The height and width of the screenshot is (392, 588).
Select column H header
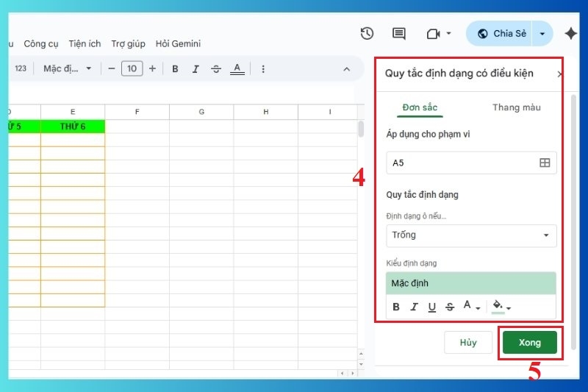pyautogui.click(x=266, y=112)
